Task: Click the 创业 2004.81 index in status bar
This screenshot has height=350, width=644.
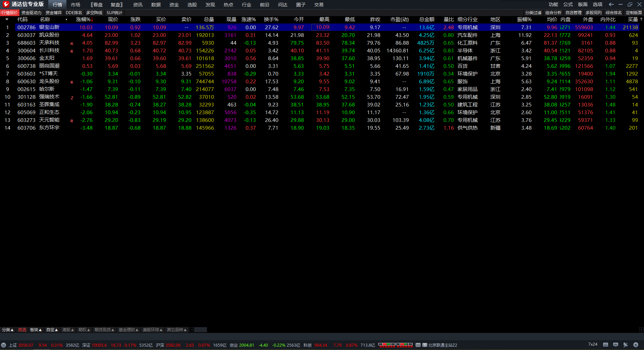Action: click(x=242, y=345)
